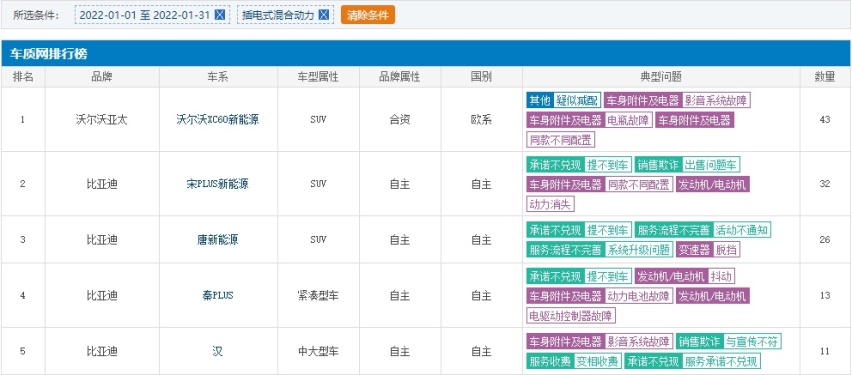Viewport: 852px width, 375px height.
Task: Click the 影音系统故障 tag in the 沃尔沃 row
Action: tap(717, 100)
